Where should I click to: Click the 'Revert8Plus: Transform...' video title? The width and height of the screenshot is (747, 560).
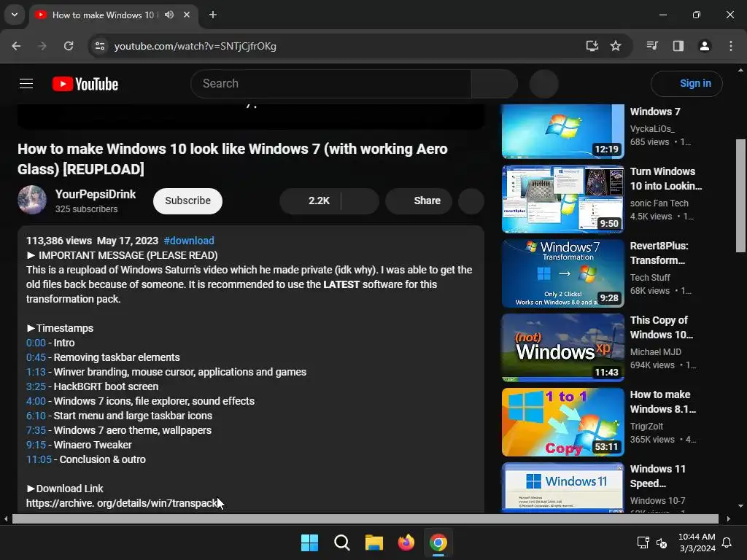click(x=659, y=253)
